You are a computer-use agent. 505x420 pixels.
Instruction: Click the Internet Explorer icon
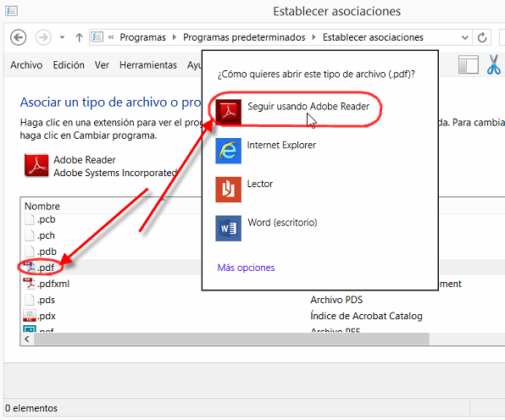pyautogui.click(x=228, y=151)
